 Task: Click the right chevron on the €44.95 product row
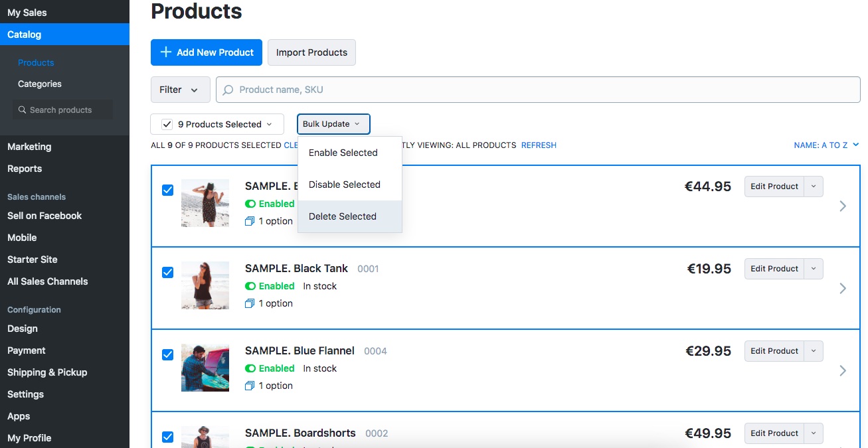tap(843, 206)
